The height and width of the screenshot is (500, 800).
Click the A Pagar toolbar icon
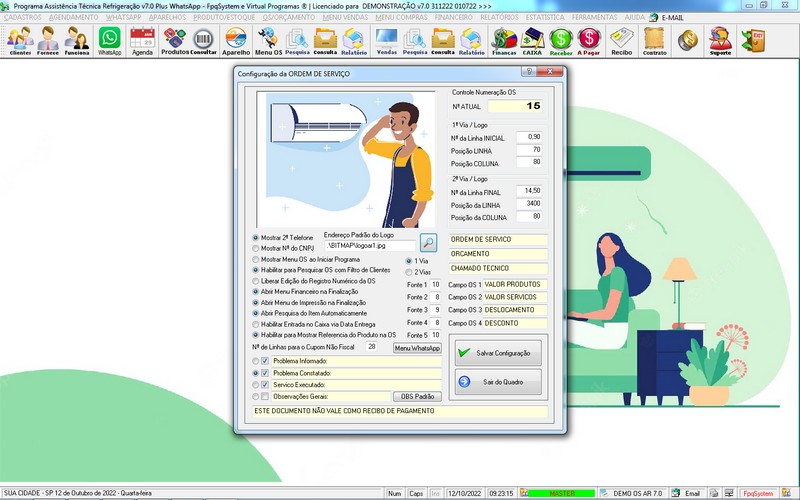(x=589, y=40)
